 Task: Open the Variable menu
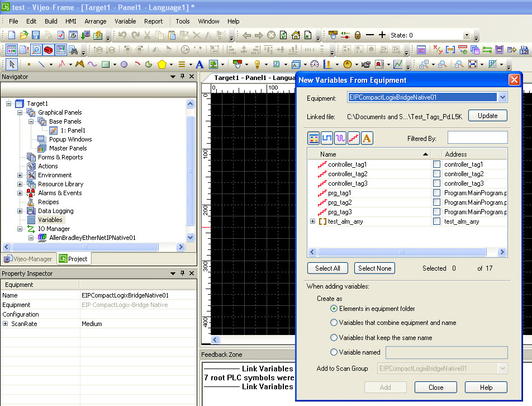pyautogui.click(x=125, y=21)
